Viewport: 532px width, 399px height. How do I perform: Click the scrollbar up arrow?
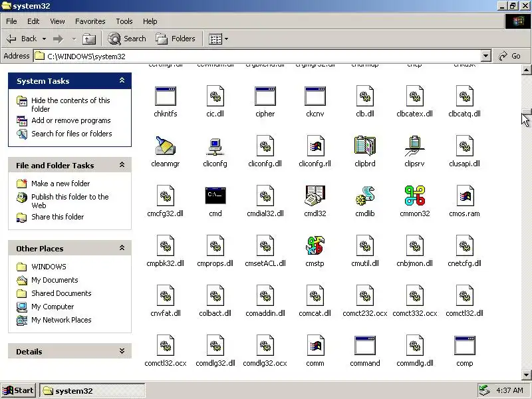526,70
